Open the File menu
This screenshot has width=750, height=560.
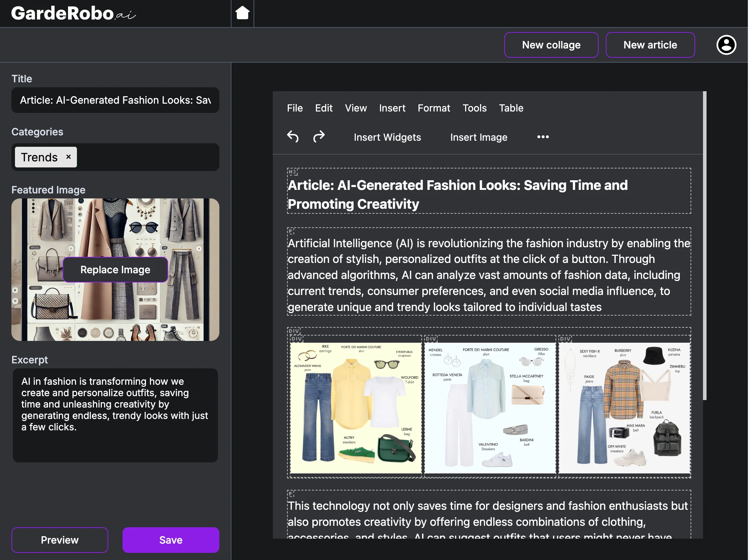[295, 108]
